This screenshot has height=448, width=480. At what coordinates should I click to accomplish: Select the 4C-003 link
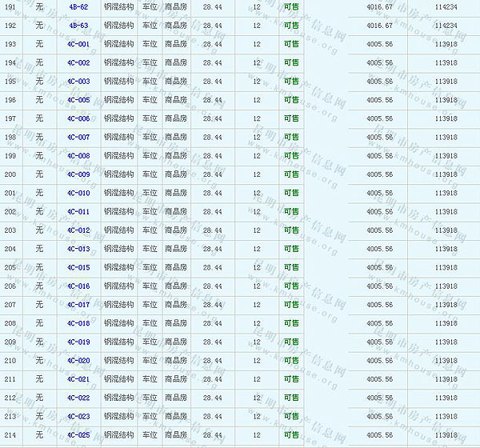point(78,81)
